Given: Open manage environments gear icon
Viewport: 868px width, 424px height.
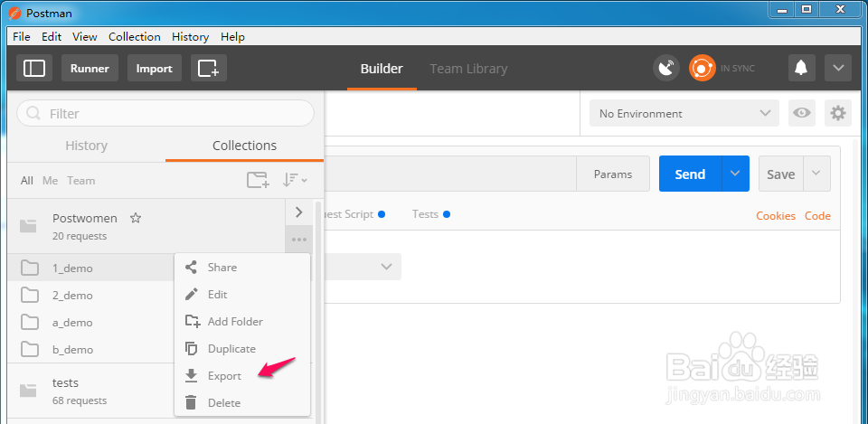Looking at the screenshot, I should click(x=838, y=113).
